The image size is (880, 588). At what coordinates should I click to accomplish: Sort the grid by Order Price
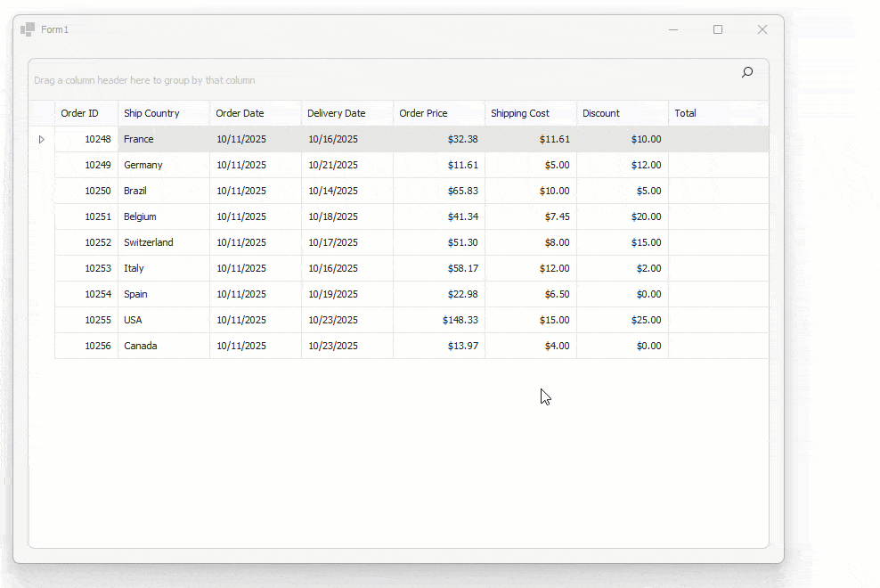coord(423,113)
